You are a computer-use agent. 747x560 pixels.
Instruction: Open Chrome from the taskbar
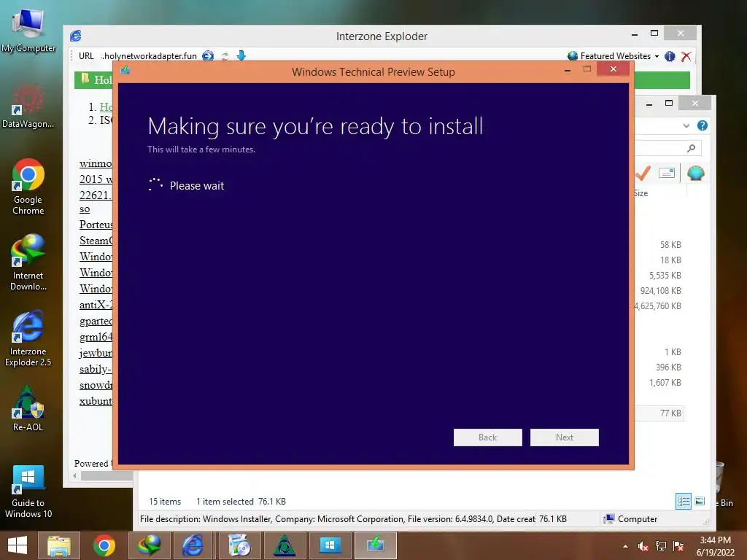(104, 545)
